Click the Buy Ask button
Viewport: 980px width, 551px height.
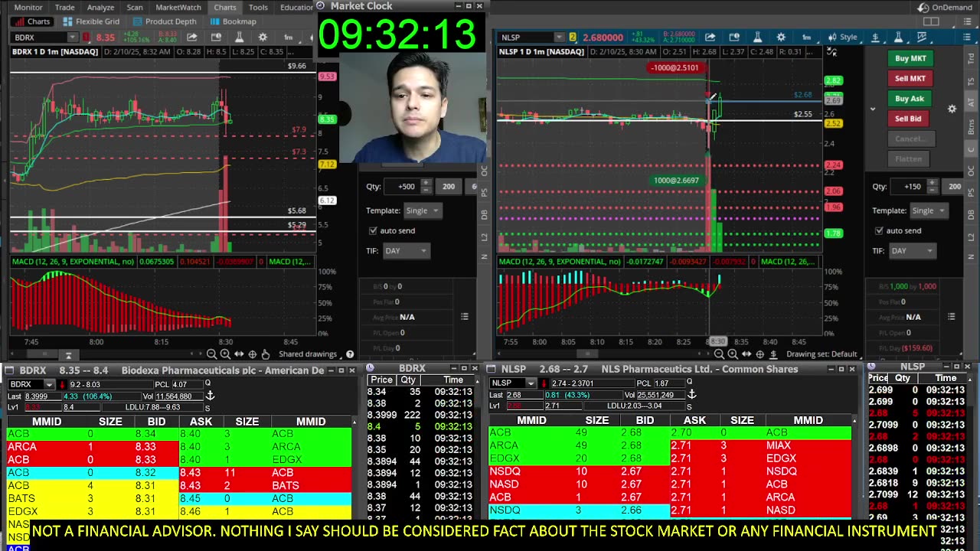pos(910,98)
